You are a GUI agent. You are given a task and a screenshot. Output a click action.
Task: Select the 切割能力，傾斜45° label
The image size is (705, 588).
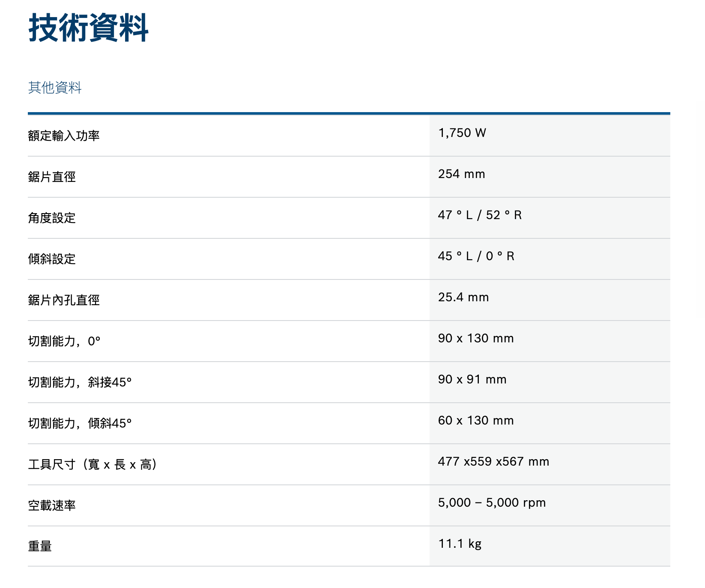tap(80, 423)
